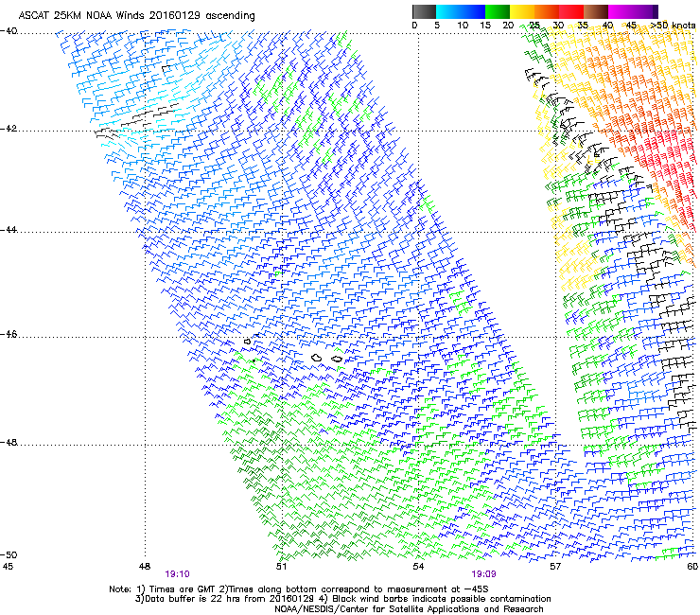Click the small island outline just west of 51E at -46
This screenshot has height=615, width=700.
point(247,342)
